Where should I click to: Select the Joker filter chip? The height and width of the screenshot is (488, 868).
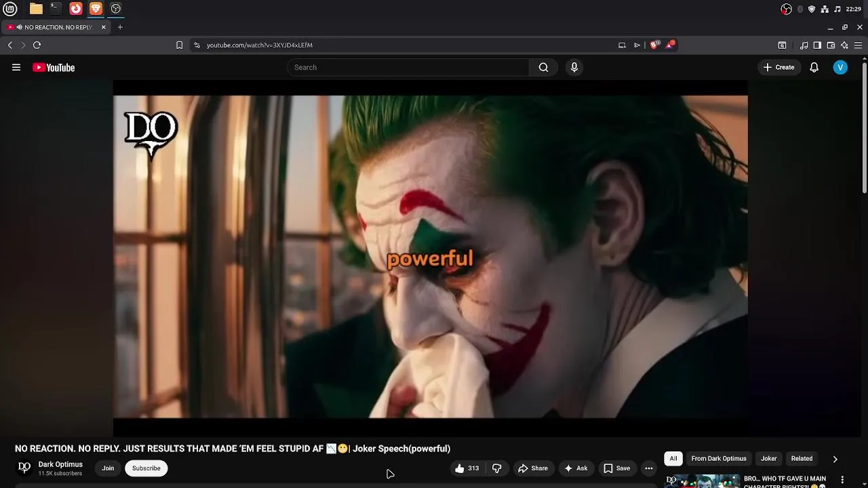[769, 459]
